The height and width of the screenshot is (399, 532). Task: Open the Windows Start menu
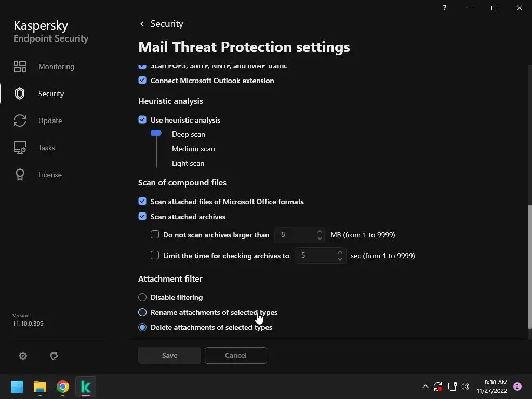point(17,387)
